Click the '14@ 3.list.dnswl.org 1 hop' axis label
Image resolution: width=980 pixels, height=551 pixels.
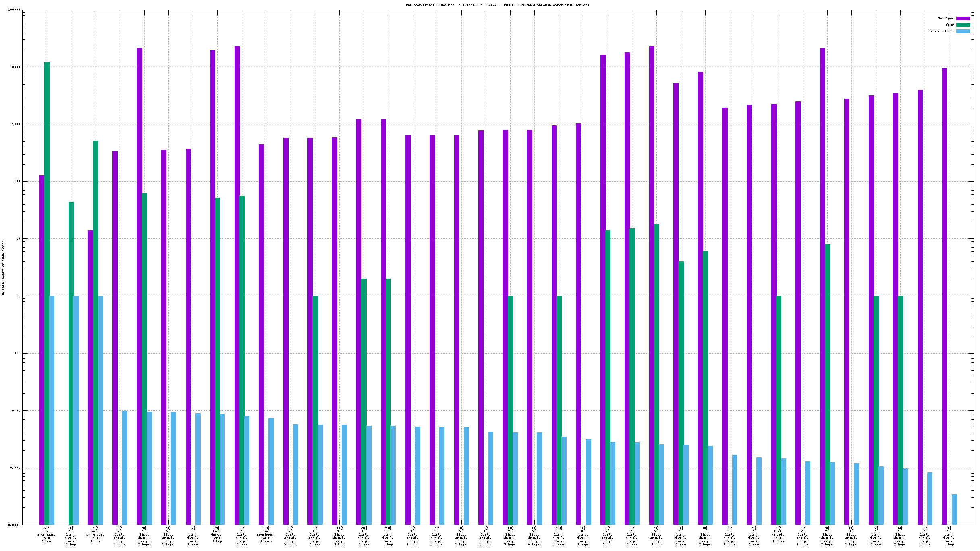pyautogui.click(x=339, y=536)
